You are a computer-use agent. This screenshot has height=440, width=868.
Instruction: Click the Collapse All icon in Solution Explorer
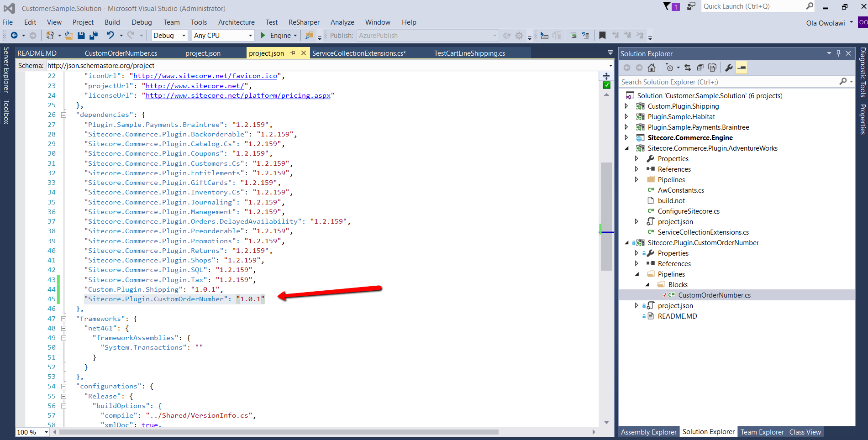[x=700, y=68]
